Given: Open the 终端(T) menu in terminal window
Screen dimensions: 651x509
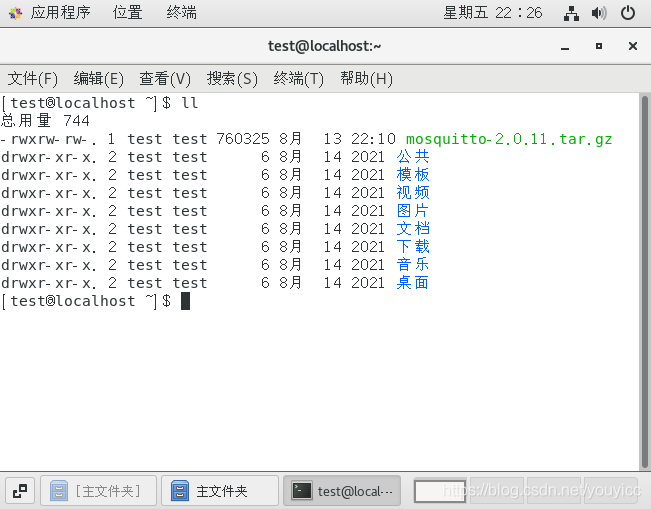Looking at the screenshot, I should [x=298, y=78].
